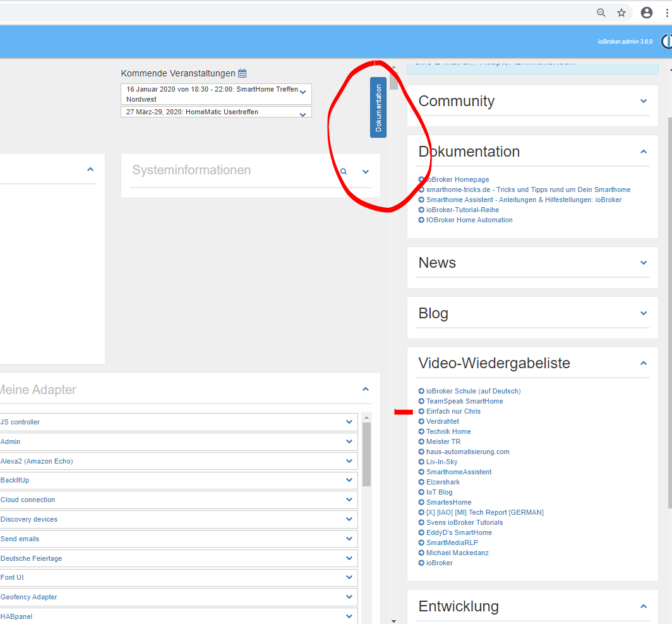Open the ioBroker Homepage link
Screen dimensions: 672x624
click(457, 179)
